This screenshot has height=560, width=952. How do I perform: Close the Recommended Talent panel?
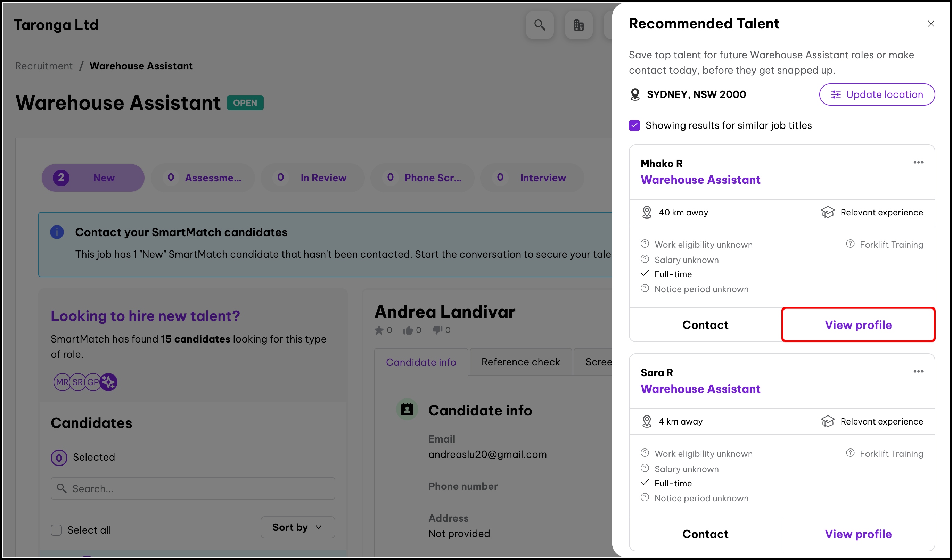tap(930, 24)
